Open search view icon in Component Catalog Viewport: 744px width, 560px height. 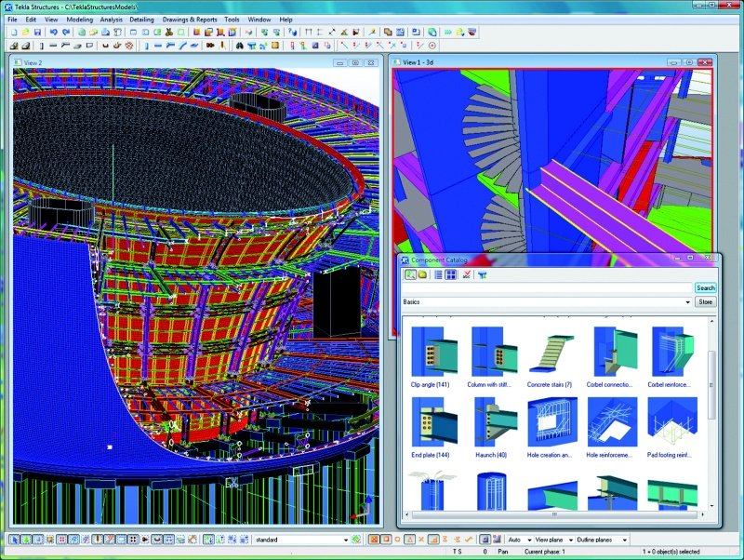pyautogui.click(x=410, y=274)
